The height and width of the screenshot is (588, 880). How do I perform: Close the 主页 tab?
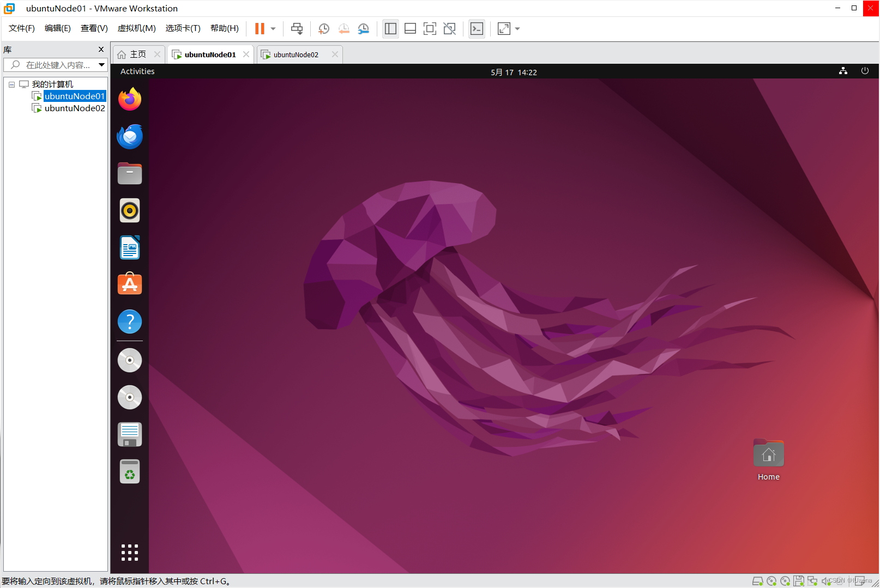tap(157, 54)
